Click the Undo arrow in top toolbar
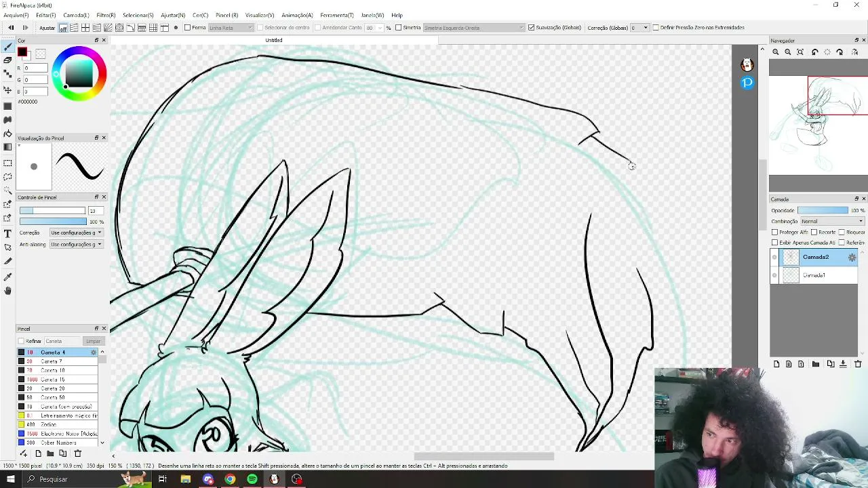Viewport: 868px width, 488px height. (11, 28)
